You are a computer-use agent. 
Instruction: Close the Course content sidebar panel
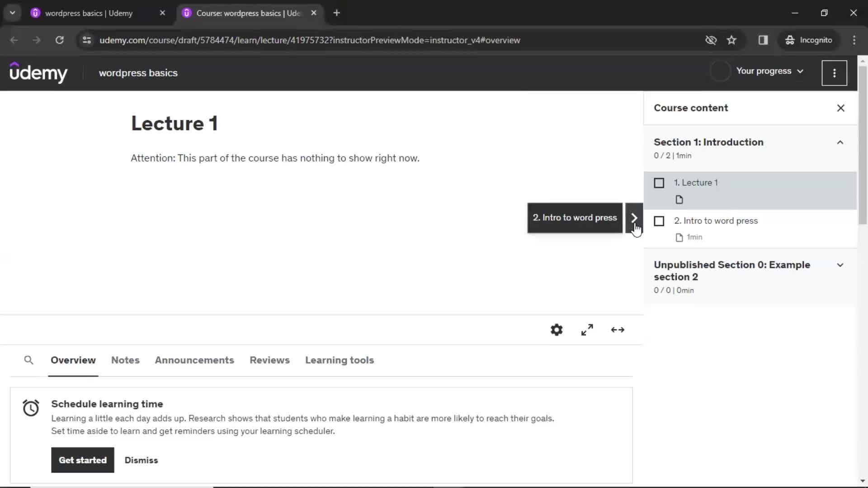click(x=840, y=107)
